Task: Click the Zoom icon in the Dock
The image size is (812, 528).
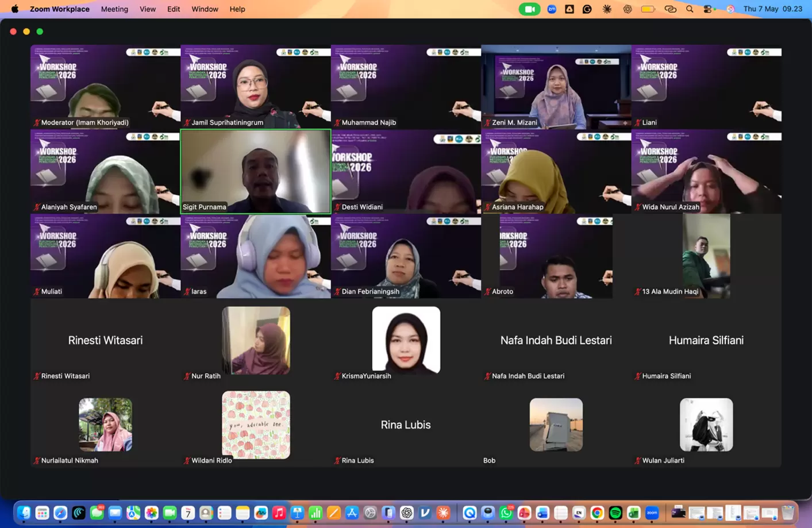Action: [652, 512]
